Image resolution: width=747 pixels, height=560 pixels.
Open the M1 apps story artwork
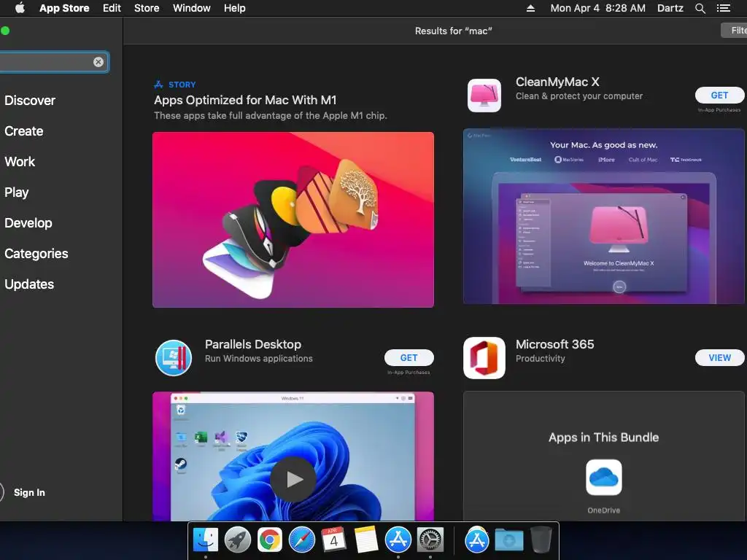click(293, 219)
